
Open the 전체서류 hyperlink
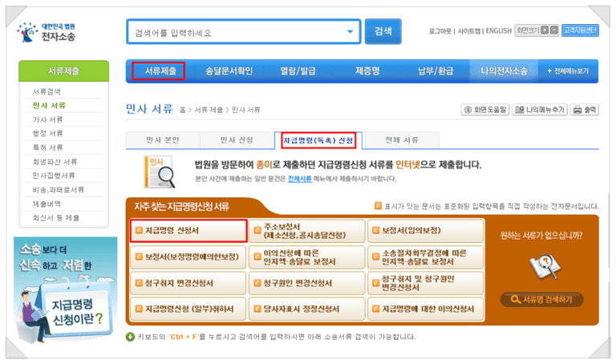click(299, 179)
